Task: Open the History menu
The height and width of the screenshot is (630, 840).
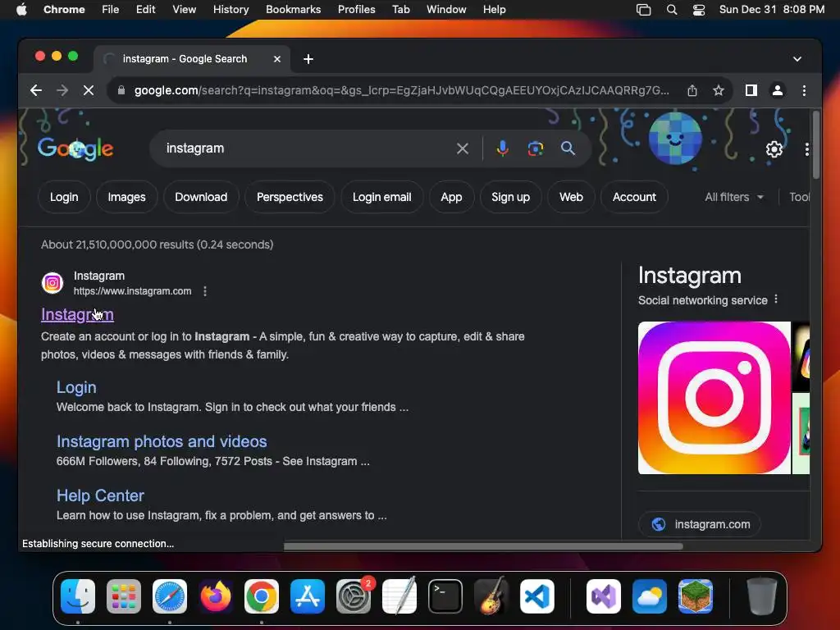Action: (x=231, y=9)
